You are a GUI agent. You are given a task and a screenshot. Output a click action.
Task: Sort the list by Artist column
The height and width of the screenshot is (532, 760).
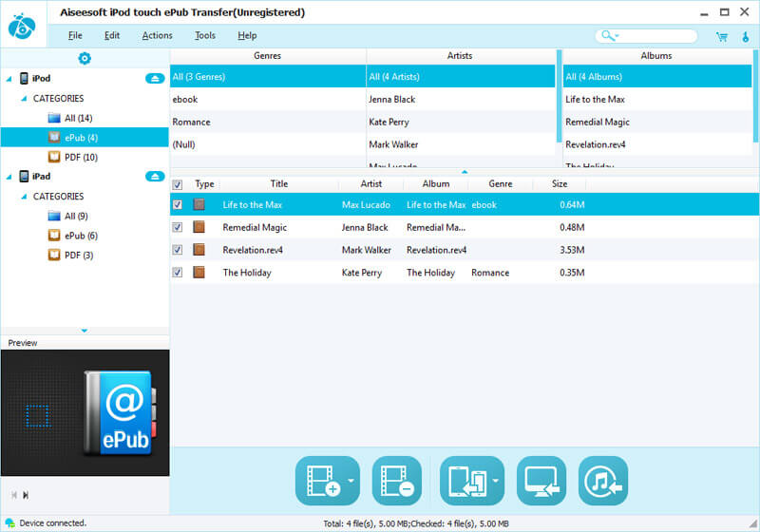[370, 183]
